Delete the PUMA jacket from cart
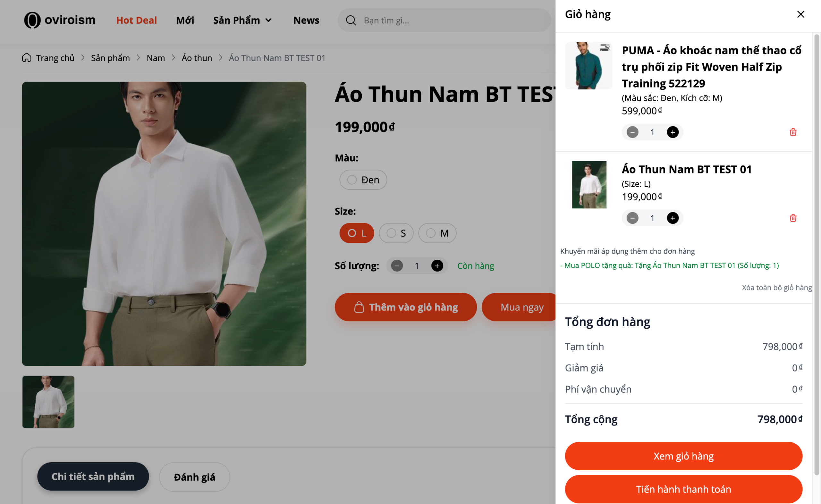 [793, 132]
